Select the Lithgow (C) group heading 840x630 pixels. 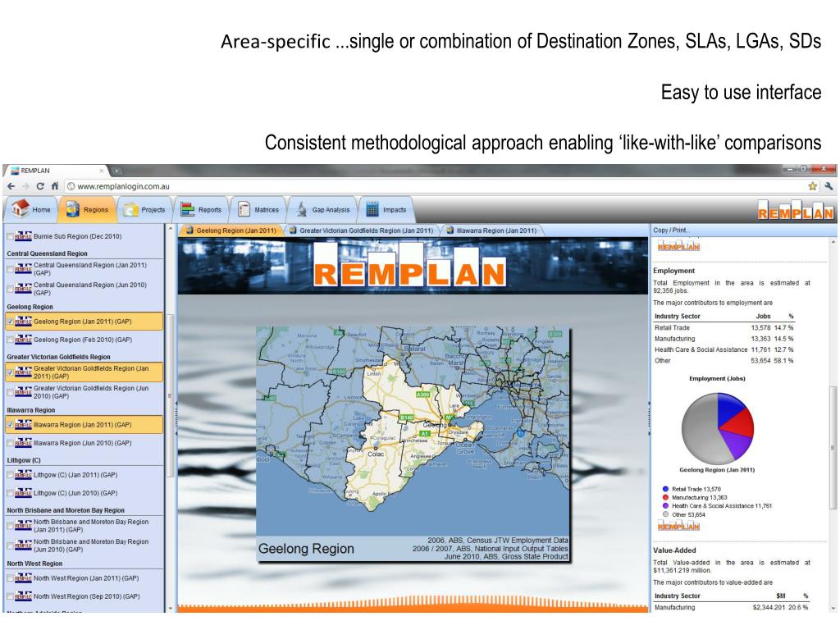[24, 460]
